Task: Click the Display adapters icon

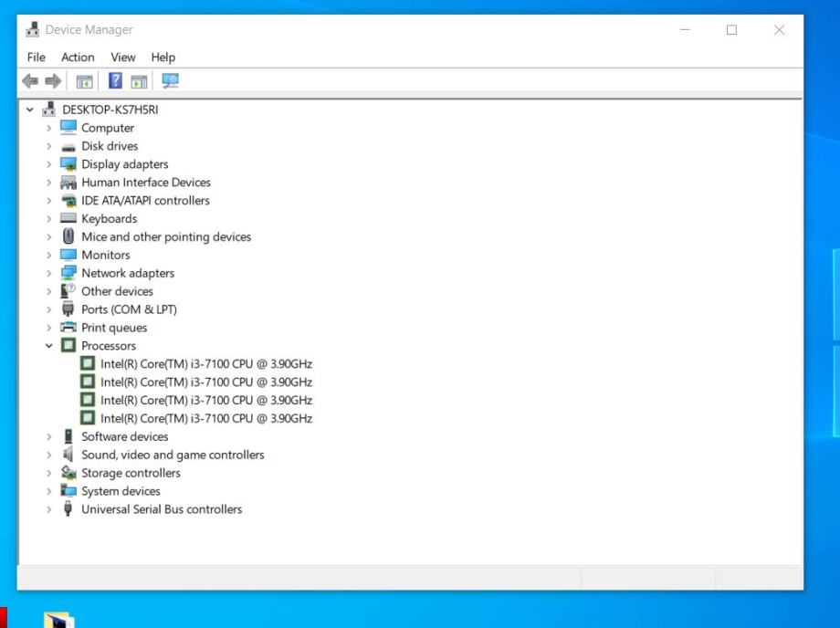Action: click(68, 163)
